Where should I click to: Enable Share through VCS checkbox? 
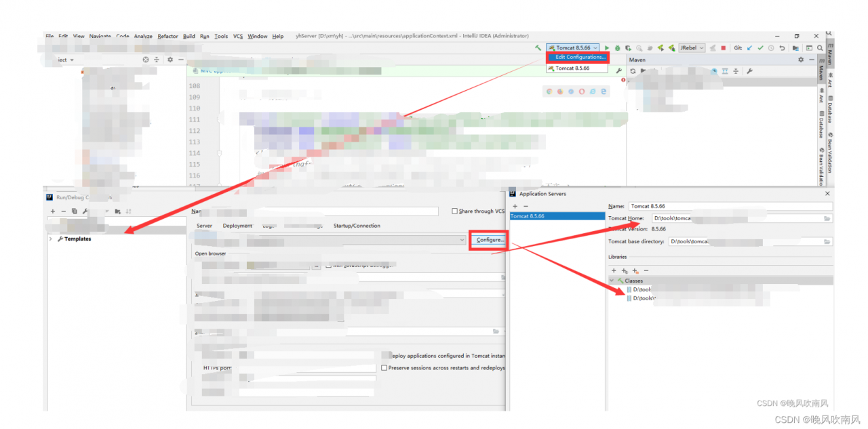(x=455, y=211)
